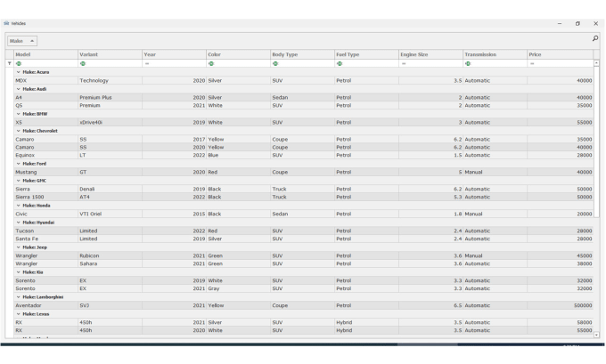Open Engine Size filter equals icon
The width and height of the screenshot is (606, 364).
pos(404,63)
